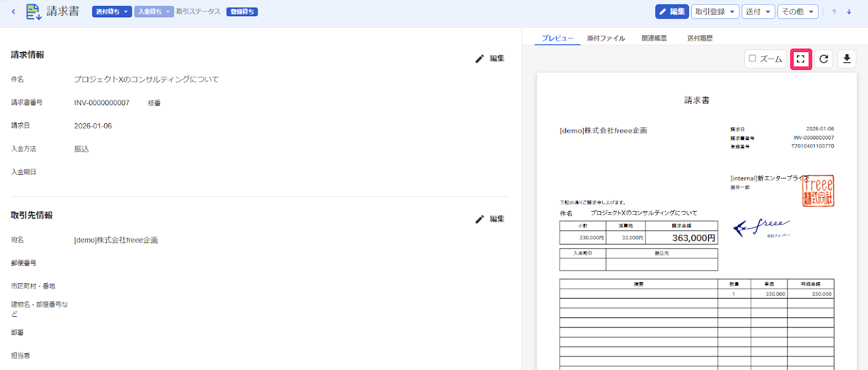Image resolution: width=868 pixels, height=370 pixels.
Task: Click the blue 編集 button in header
Action: [x=672, y=11]
